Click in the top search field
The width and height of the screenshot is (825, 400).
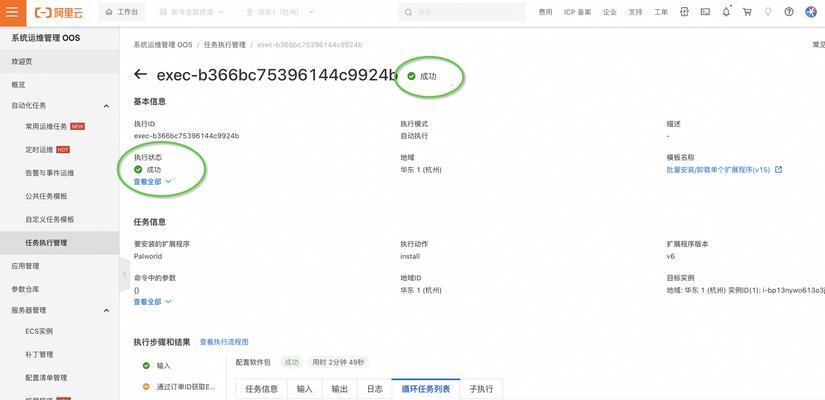tap(461, 12)
